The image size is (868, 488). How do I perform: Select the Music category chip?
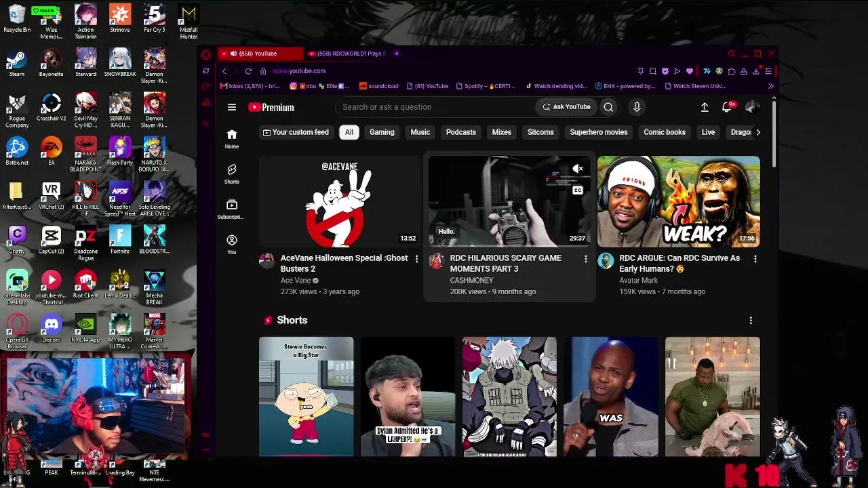click(x=420, y=132)
